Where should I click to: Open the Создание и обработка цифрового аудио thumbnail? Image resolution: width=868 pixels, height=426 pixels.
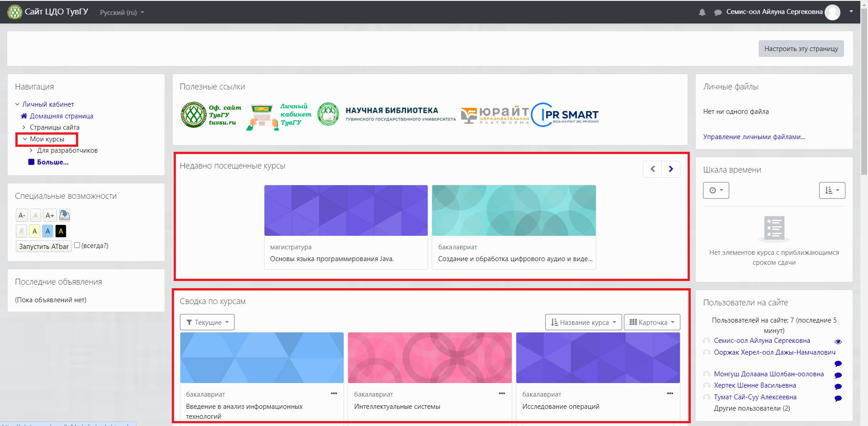tap(514, 211)
